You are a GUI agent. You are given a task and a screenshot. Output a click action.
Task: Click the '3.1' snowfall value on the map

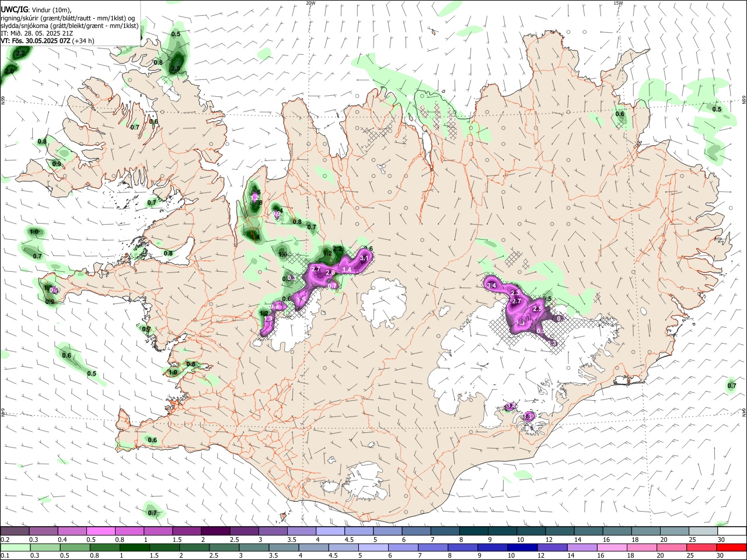click(x=365, y=258)
